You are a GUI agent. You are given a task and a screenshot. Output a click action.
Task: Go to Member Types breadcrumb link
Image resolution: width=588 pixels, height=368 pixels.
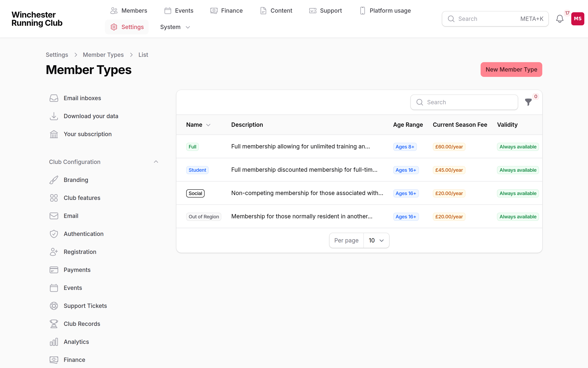[103, 55]
